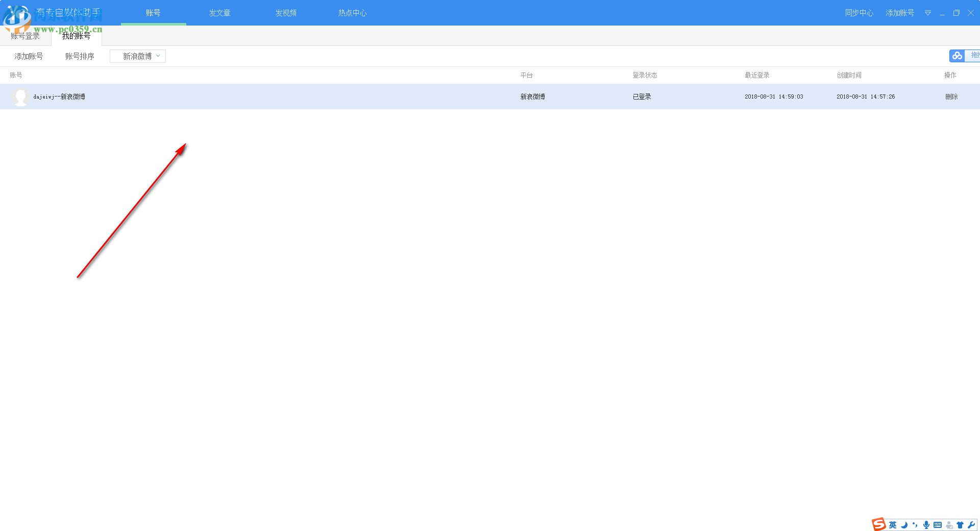Restore down the application window
Screen dimensions: 980x531
(957, 13)
